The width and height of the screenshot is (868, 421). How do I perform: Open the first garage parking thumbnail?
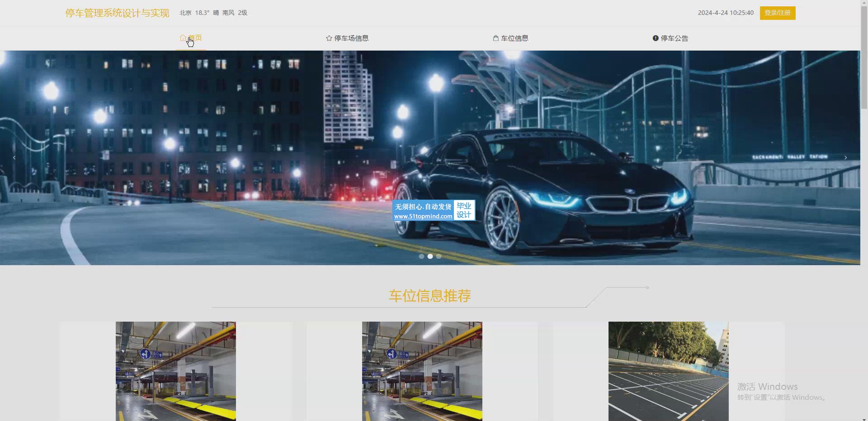[176, 371]
